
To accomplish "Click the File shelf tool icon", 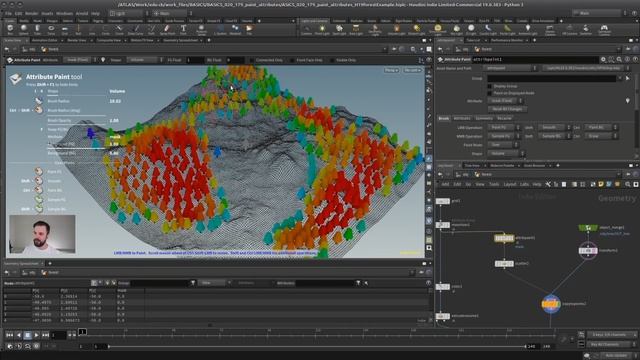I will click(249, 29).
